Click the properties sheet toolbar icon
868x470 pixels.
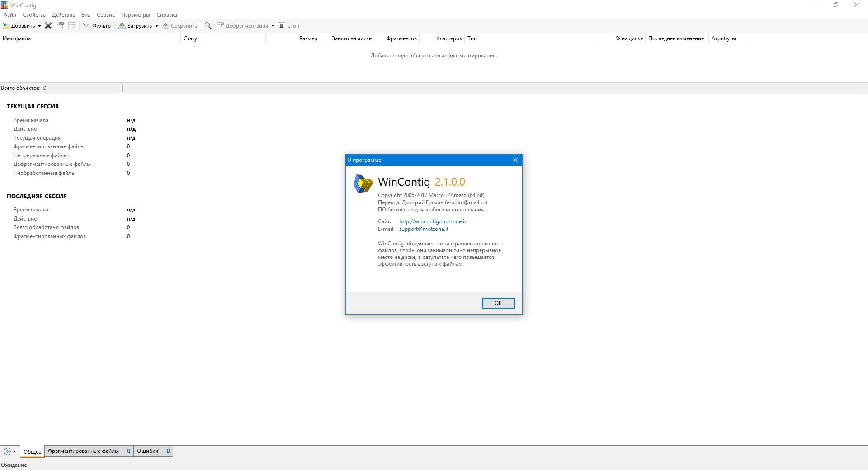click(60, 26)
